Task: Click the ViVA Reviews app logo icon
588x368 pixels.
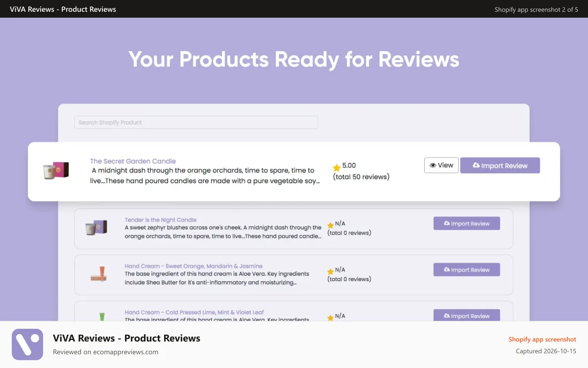Action: [x=27, y=344]
